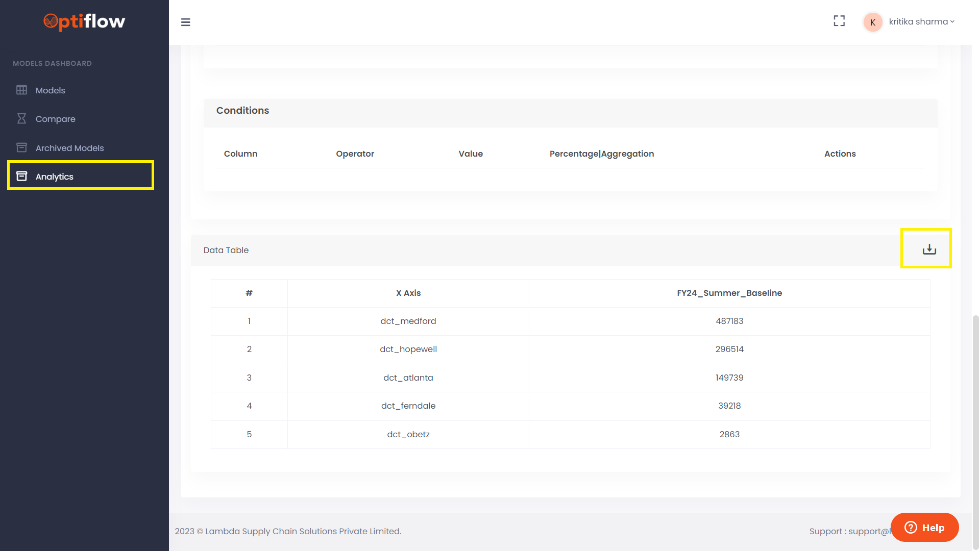Image resolution: width=980 pixels, height=551 pixels.
Task: Switch to Analytics in the navigation
Action: pos(54,176)
